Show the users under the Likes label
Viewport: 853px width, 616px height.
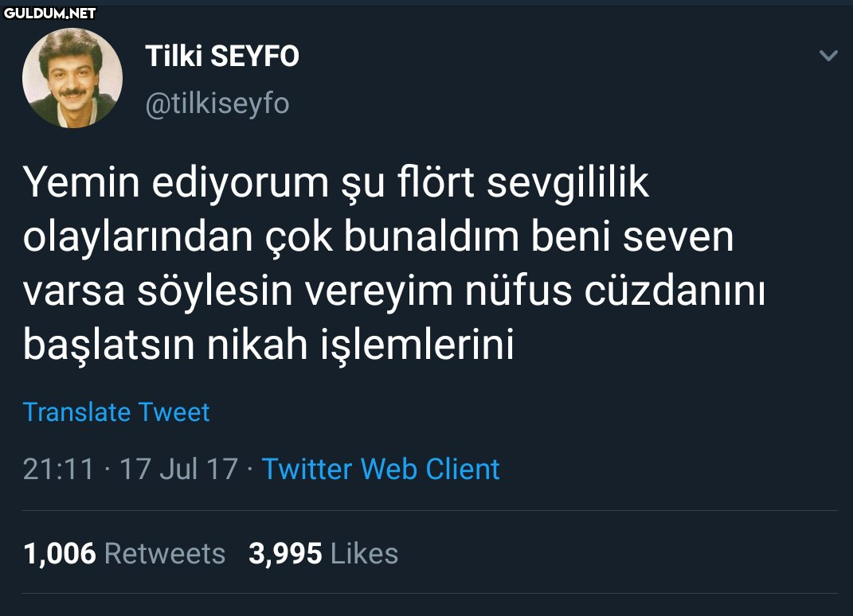point(364,553)
